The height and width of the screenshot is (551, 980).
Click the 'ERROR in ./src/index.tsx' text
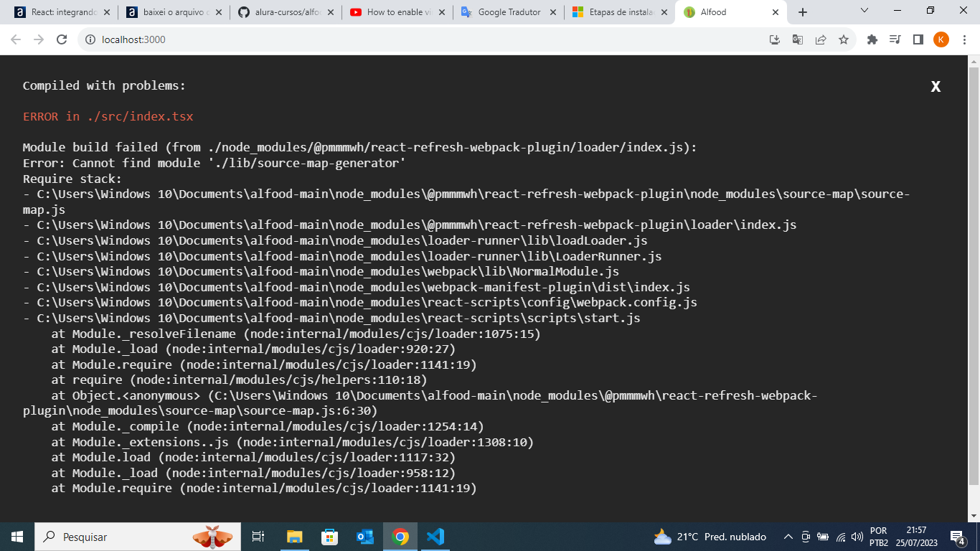pyautogui.click(x=108, y=116)
